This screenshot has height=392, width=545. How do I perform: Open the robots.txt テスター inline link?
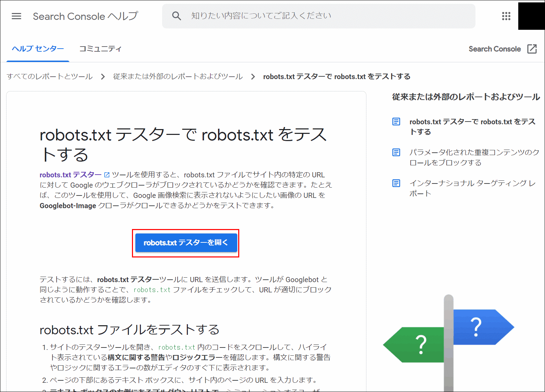click(x=71, y=175)
